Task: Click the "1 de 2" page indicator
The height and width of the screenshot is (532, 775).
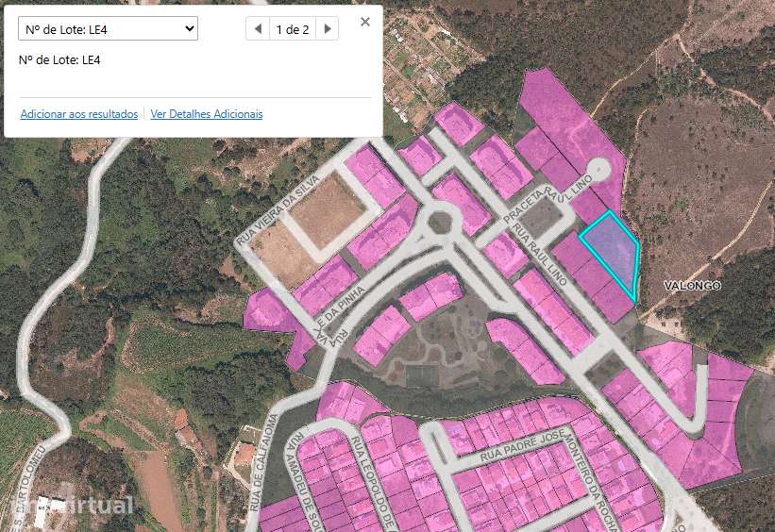Action: click(x=293, y=29)
